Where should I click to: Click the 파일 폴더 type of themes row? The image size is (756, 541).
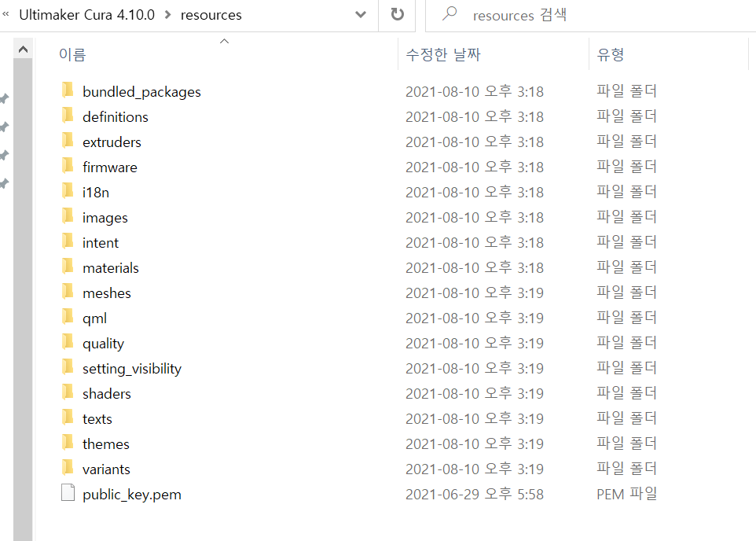626,443
